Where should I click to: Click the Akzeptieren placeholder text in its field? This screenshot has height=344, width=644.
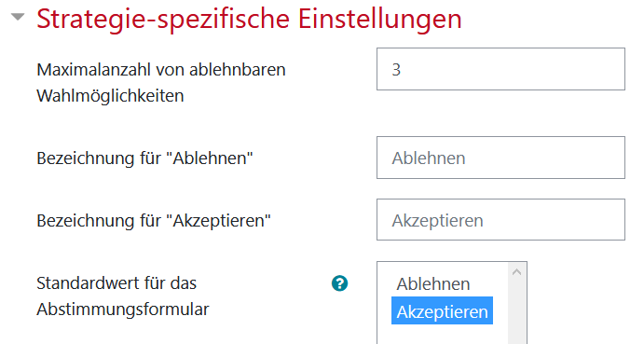437,221
